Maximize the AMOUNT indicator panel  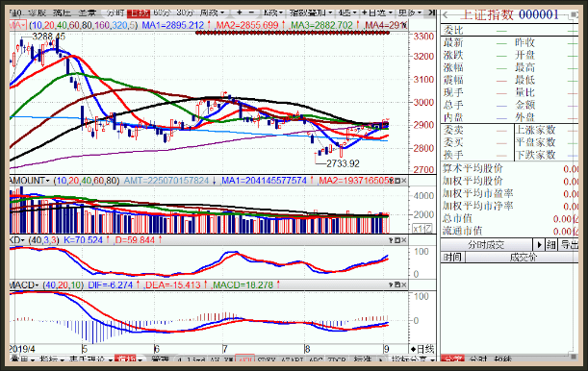point(397,181)
